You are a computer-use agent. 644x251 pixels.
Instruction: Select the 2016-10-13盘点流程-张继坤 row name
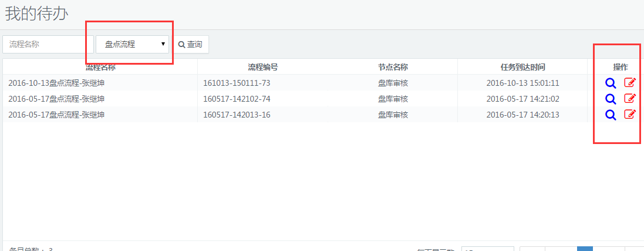(56, 83)
